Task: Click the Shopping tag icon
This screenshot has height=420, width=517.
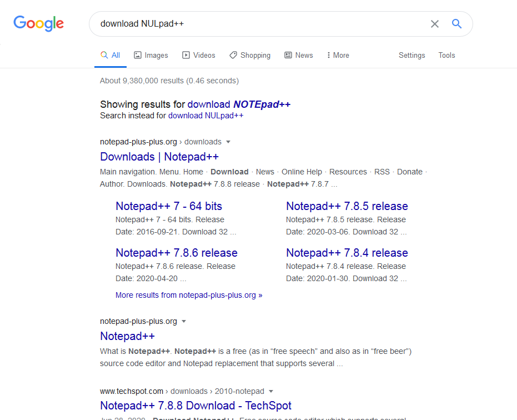Action: tap(233, 55)
